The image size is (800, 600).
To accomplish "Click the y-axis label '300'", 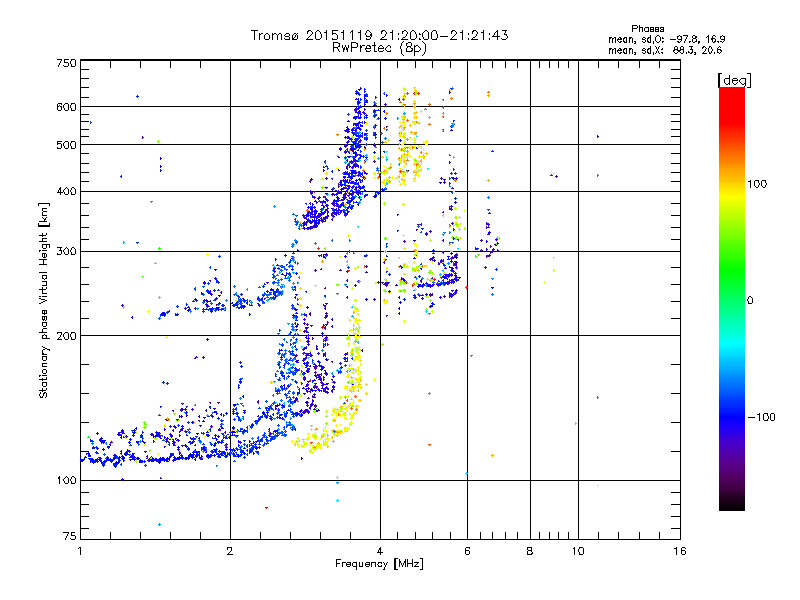I will point(66,252).
